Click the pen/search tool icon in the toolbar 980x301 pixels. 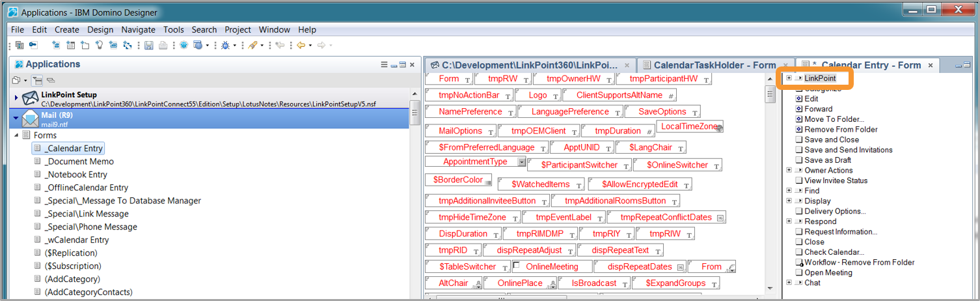(x=252, y=45)
